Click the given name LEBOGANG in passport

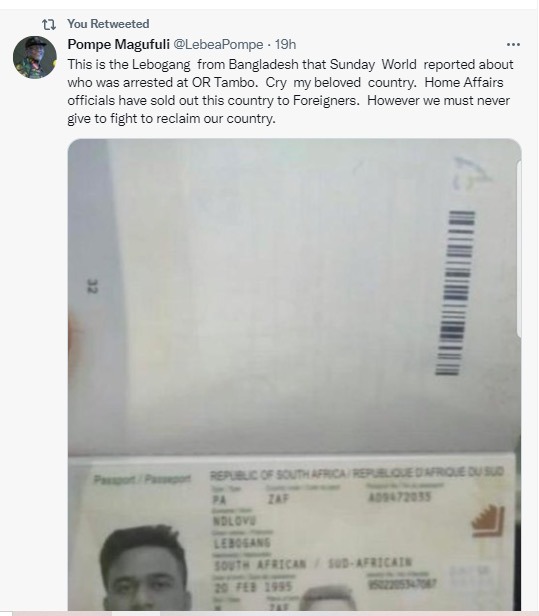click(242, 543)
